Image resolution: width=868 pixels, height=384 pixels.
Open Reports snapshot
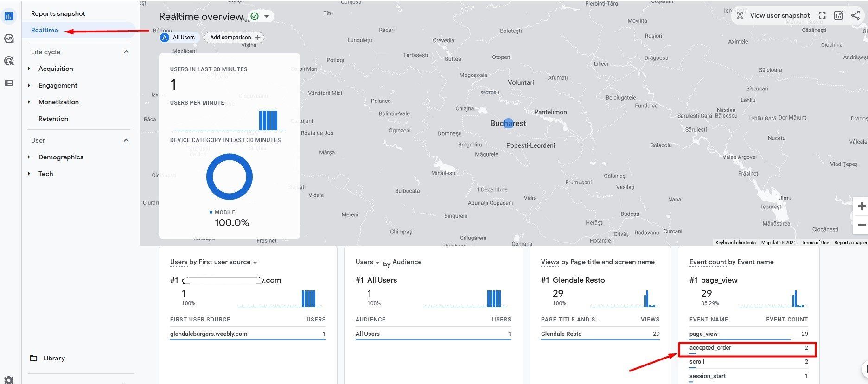pyautogui.click(x=58, y=13)
